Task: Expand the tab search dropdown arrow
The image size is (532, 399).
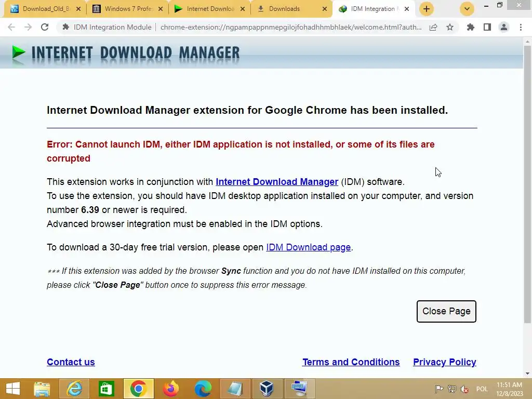Action: pyautogui.click(x=467, y=9)
